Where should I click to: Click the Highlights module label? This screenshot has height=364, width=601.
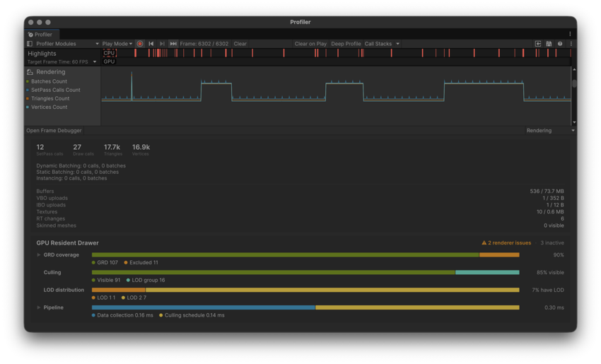pyautogui.click(x=42, y=54)
